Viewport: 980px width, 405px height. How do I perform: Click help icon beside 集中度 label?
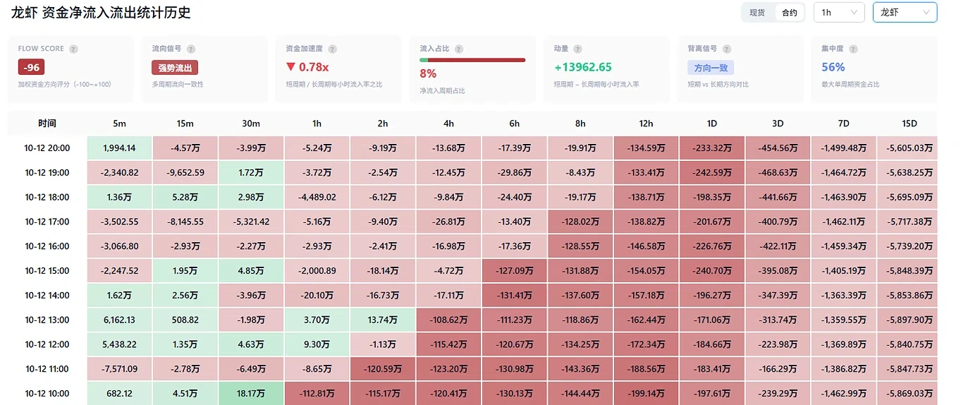[853, 49]
